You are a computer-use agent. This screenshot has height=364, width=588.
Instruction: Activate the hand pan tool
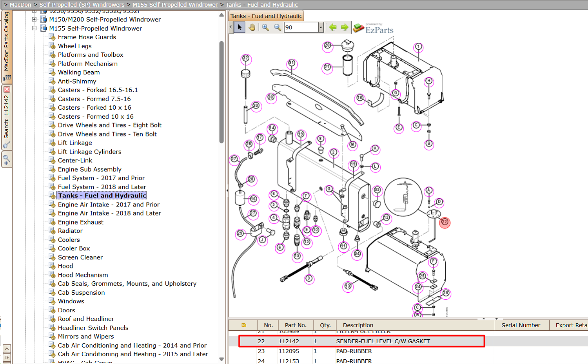pyautogui.click(x=252, y=27)
